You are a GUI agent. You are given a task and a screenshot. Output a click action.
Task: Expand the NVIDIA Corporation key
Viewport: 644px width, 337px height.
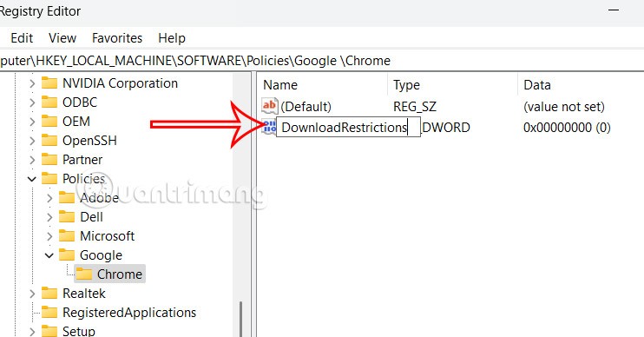click(32, 83)
